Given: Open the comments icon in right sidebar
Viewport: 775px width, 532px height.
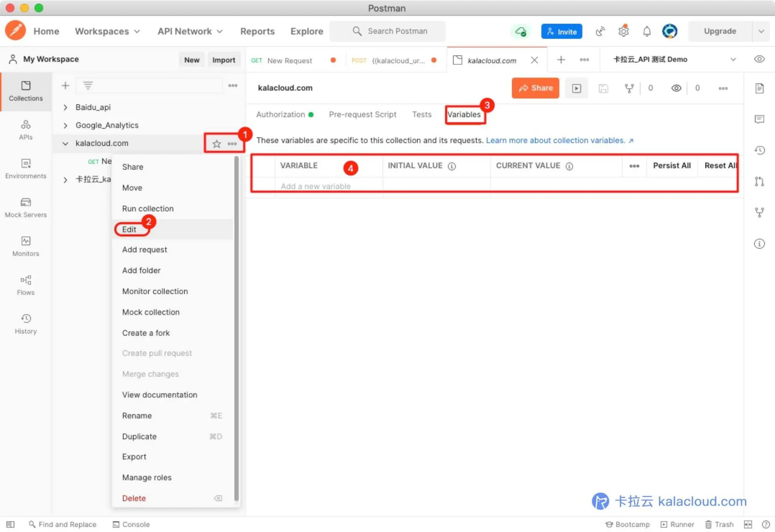Looking at the screenshot, I should [x=759, y=119].
